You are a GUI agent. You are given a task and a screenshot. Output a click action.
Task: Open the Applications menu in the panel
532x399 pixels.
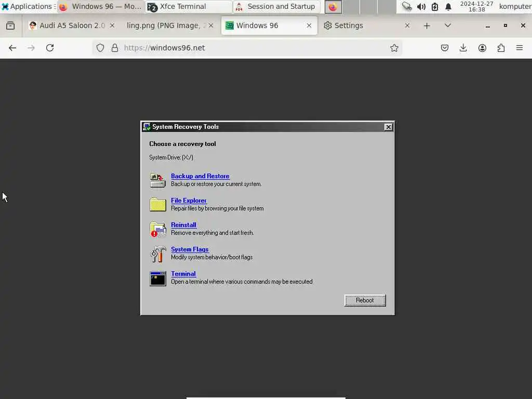28,6
